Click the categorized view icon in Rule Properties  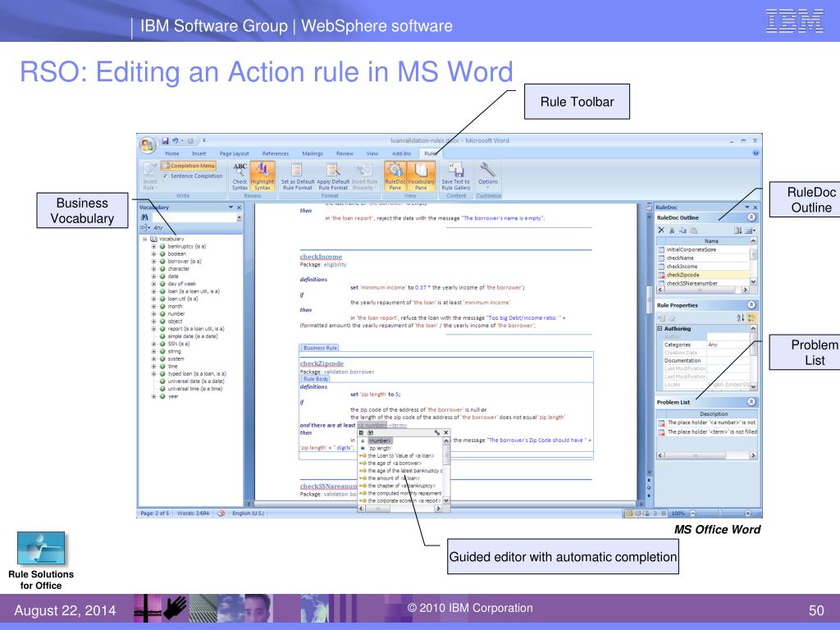[751, 318]
